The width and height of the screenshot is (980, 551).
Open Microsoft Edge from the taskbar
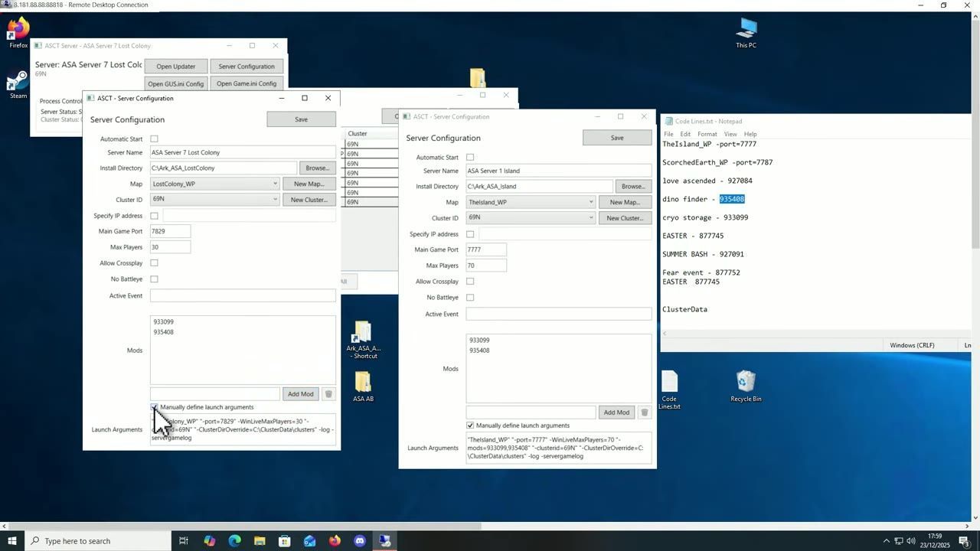coord(234,541)
